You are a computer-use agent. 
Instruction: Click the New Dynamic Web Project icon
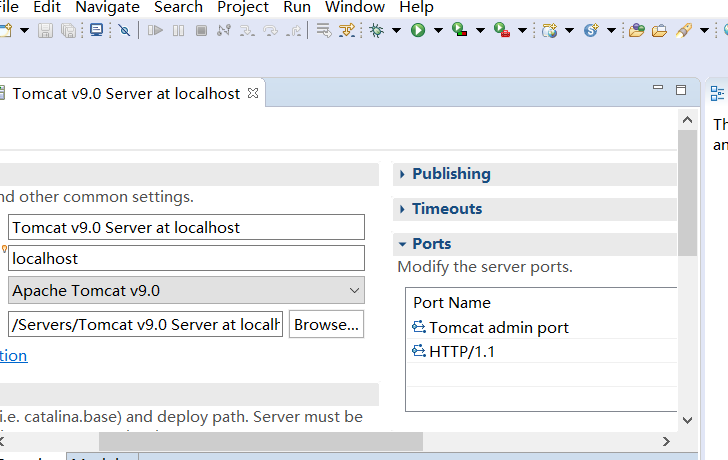(x=549, y=31)
